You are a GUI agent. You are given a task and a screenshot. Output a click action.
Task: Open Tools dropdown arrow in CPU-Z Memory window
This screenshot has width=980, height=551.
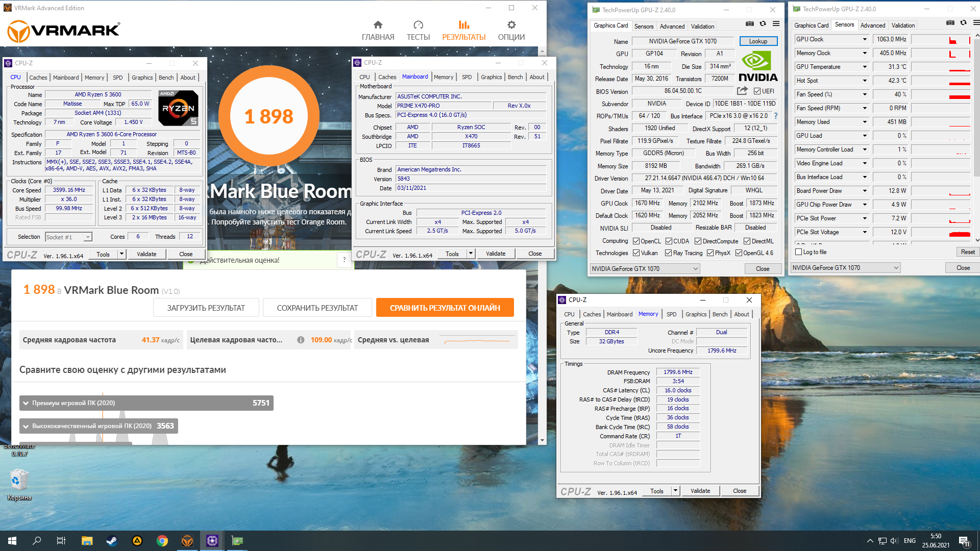click(675, 491)
